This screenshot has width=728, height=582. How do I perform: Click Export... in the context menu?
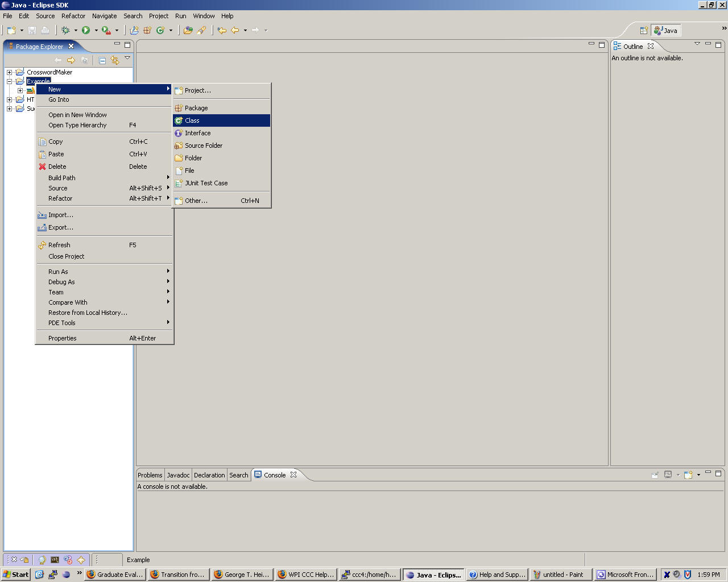coord(104,227)
